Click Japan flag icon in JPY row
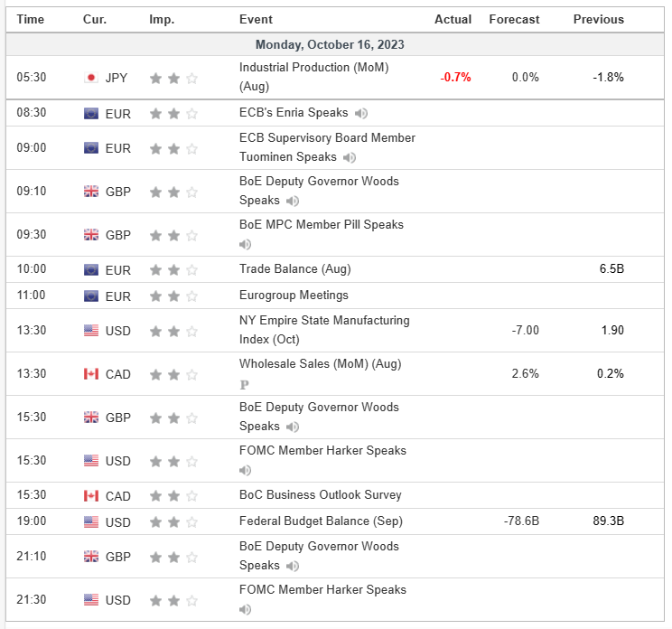 90,78
